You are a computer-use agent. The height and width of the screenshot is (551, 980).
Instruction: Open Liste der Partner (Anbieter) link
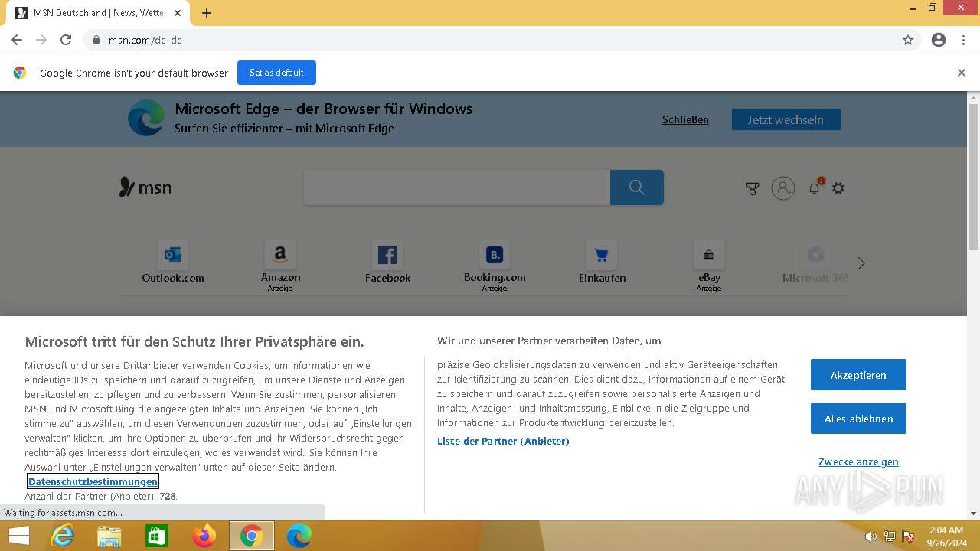tap(503, 441)
